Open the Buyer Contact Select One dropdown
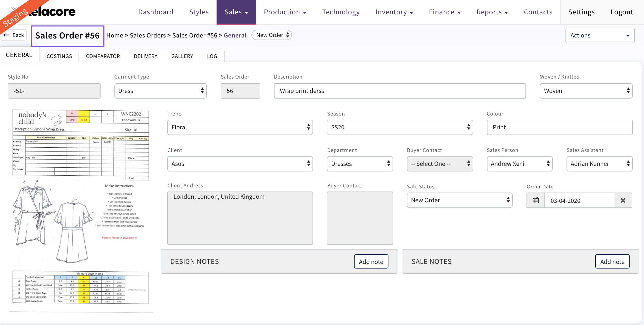This screenshot has width=644, height=325. pos(440,164)
